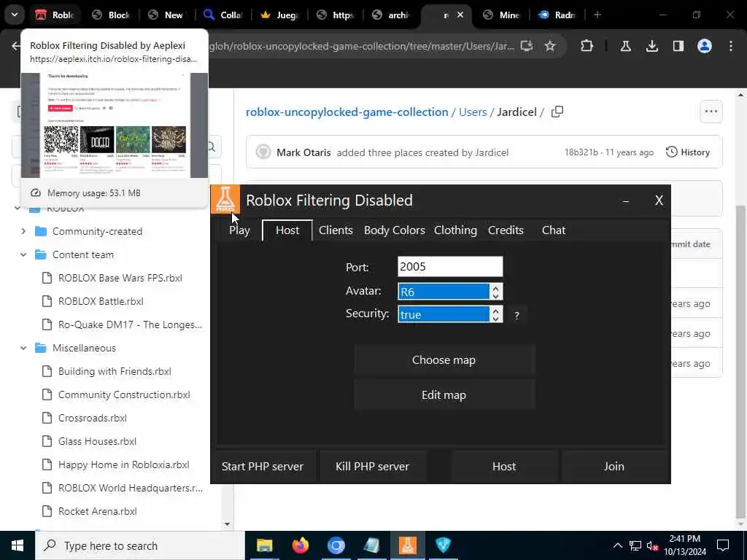Switch to the Block browser tab
Screen dimensions: 747x560
[111, 15]
